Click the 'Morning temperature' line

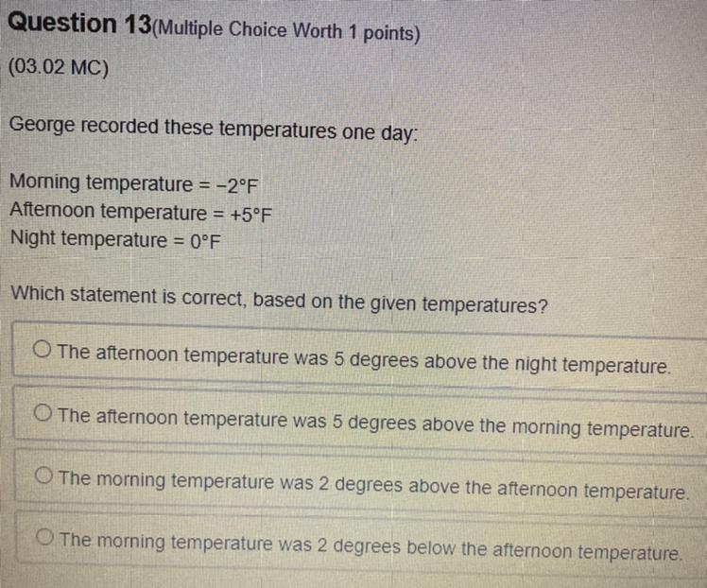(134, 183)
